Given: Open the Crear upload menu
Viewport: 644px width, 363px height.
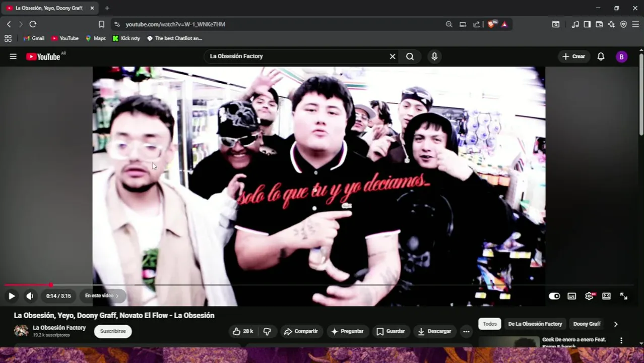Looking at the screenshot, I should tap(573, 56).
